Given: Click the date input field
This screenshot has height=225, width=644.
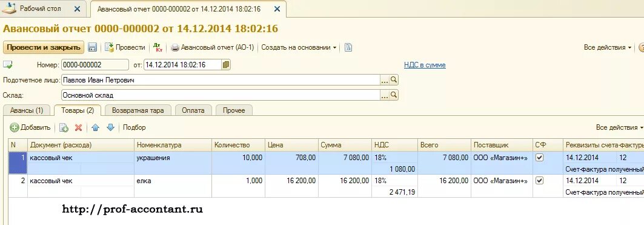Looking at the screenshot, I should (183, 64).
